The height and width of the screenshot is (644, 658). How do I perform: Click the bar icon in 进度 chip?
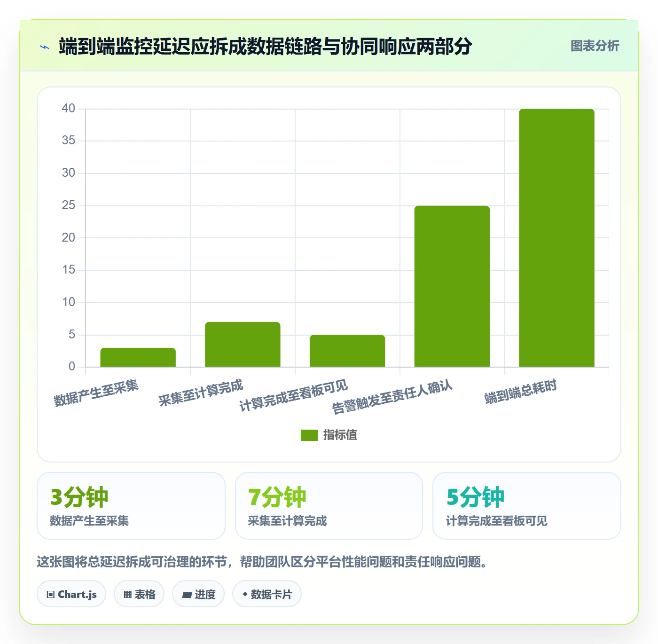pyautogui.click(x=187, y=595)
